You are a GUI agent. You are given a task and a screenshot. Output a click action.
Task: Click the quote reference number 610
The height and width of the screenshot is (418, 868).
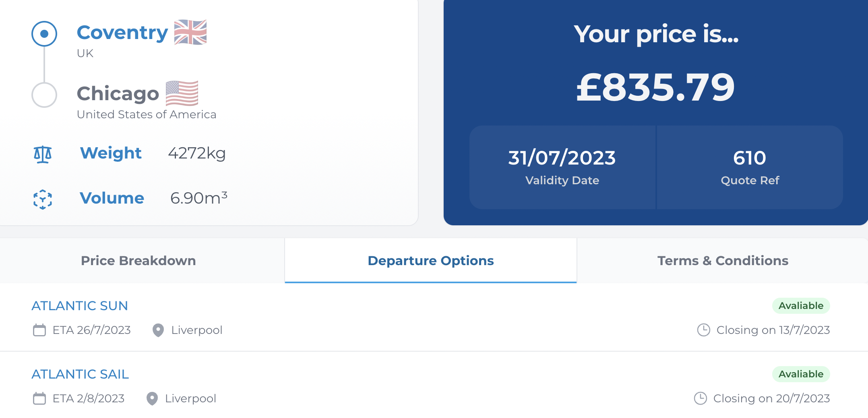tap(749, 158)
